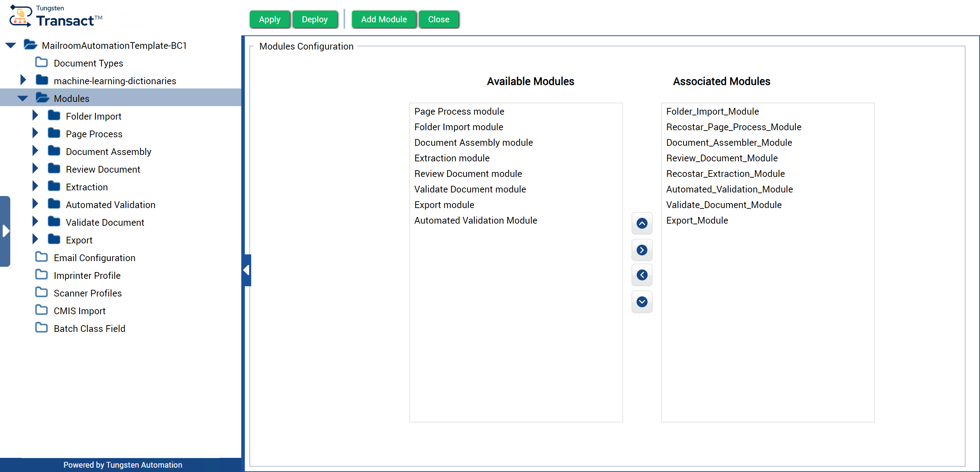Click the Document Types folder icon
The height and width of the screenshot is (472, 980).
[41, 62]
